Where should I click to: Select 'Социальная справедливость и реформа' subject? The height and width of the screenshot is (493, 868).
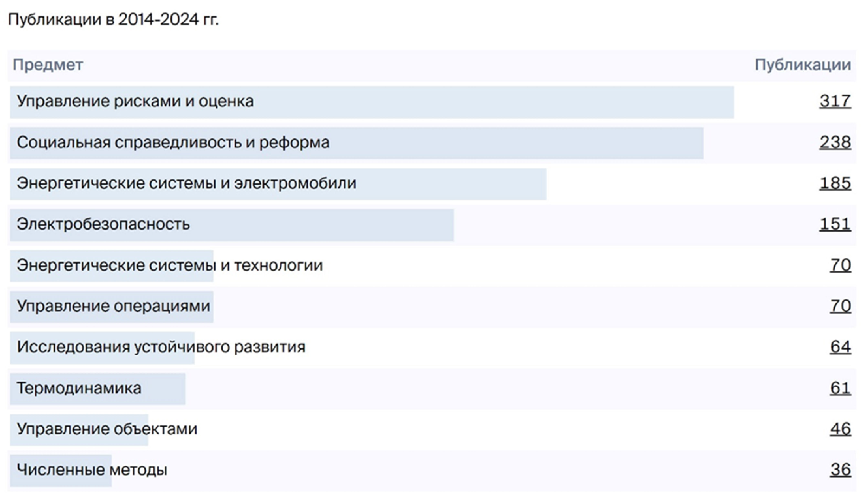click(x=173, y=142)
